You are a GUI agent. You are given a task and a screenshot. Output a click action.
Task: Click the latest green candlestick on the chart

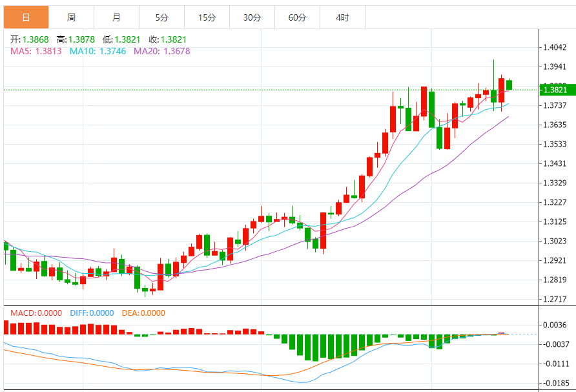click(x=509, y=85)
